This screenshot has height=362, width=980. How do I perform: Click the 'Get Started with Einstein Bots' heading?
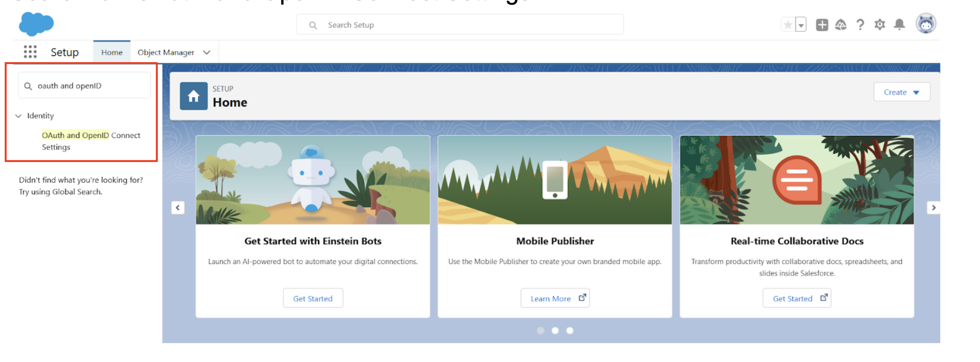point(313,241)
